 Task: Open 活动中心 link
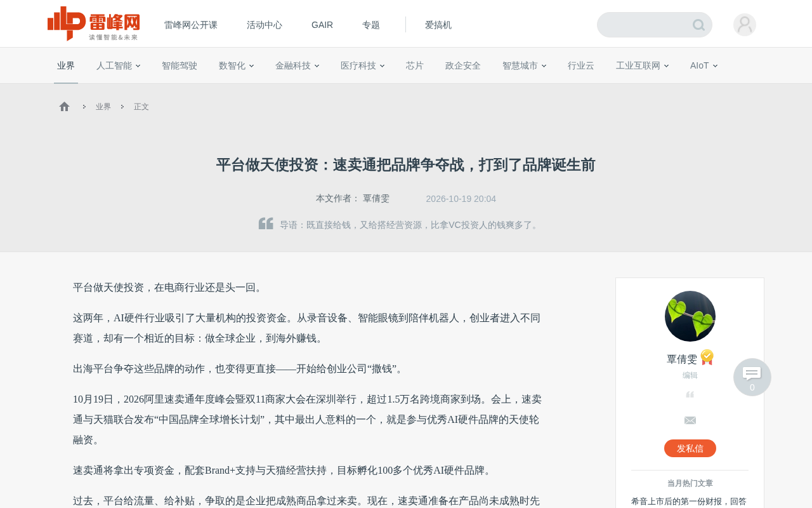(x=265, y=25)
